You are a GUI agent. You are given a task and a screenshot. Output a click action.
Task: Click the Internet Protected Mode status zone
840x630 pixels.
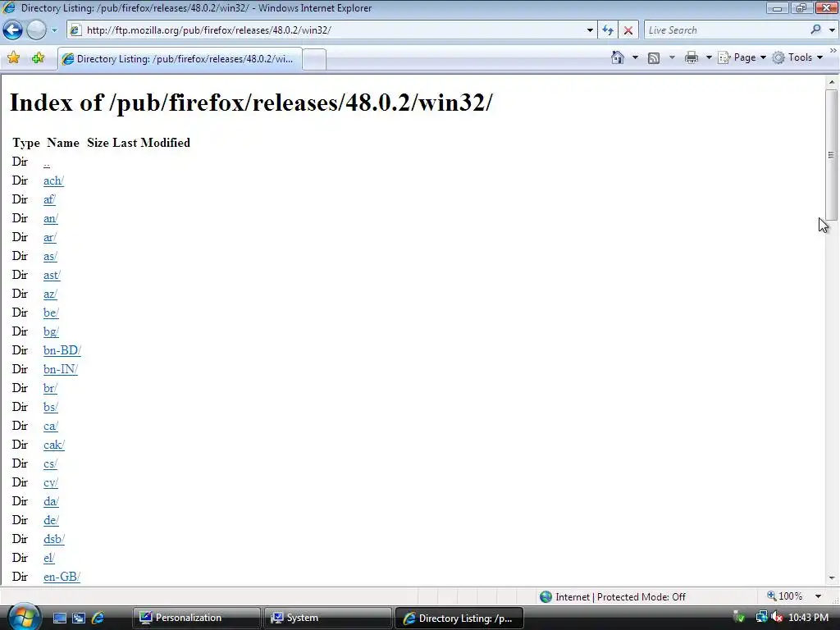coord(612,597)
